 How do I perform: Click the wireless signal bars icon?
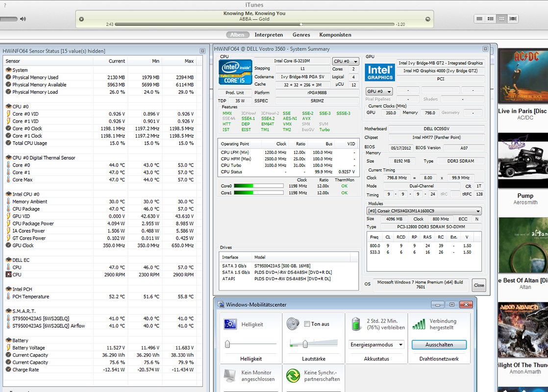click(x=419, y=324)
